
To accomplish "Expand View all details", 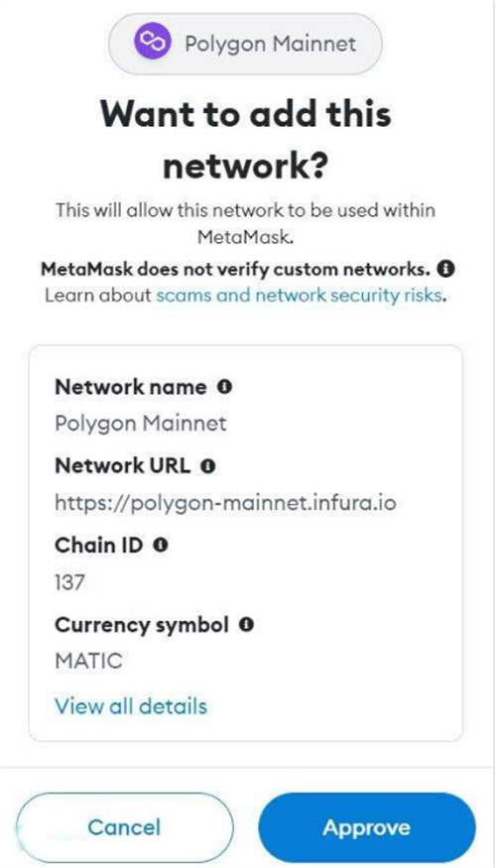I will (131, 706).
